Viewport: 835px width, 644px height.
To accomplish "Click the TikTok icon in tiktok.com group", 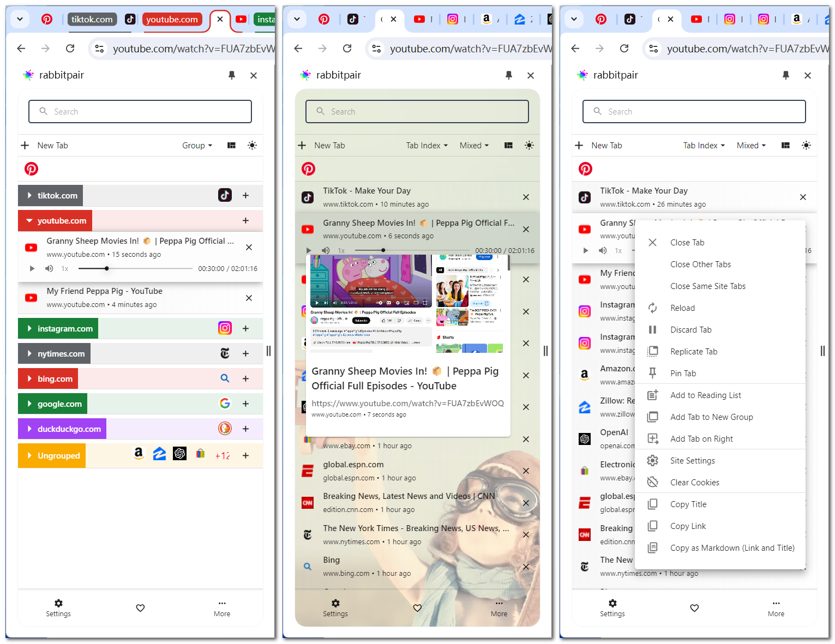I will (225, 195).
